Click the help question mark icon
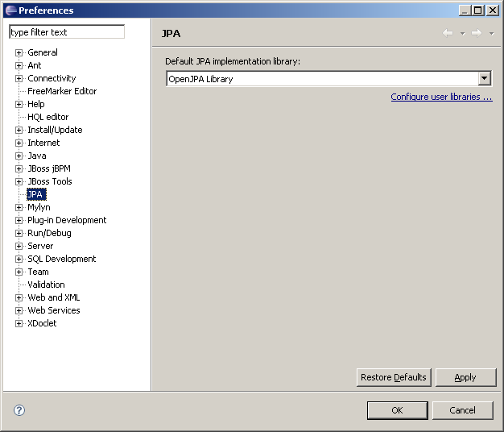The image size is (504, 432). click(x=19, y=410)
